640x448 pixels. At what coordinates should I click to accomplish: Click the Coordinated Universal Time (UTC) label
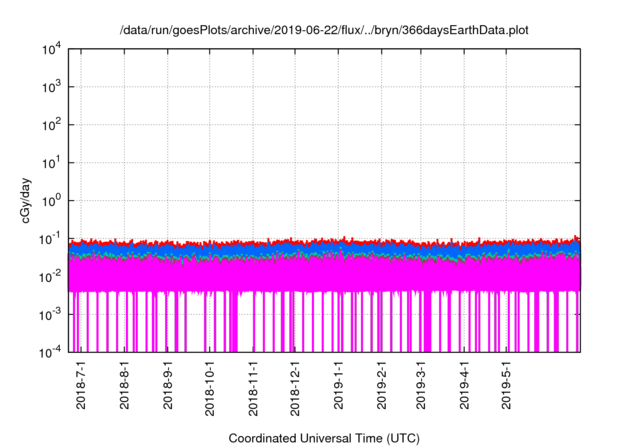click(324, 438)
